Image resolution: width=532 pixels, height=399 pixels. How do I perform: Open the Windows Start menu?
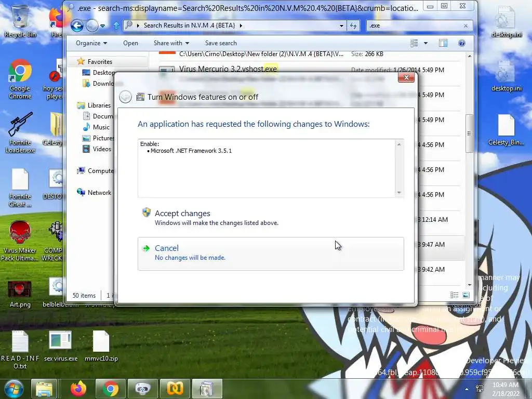(x=14, y=389)
